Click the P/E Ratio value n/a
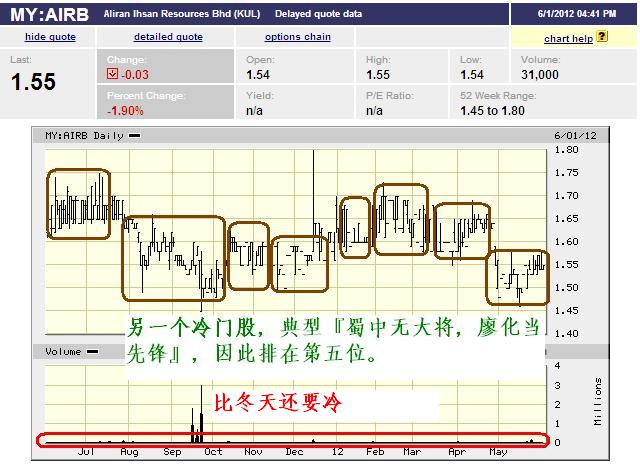This screenshot has height=464, width=640. click(374, 111)
